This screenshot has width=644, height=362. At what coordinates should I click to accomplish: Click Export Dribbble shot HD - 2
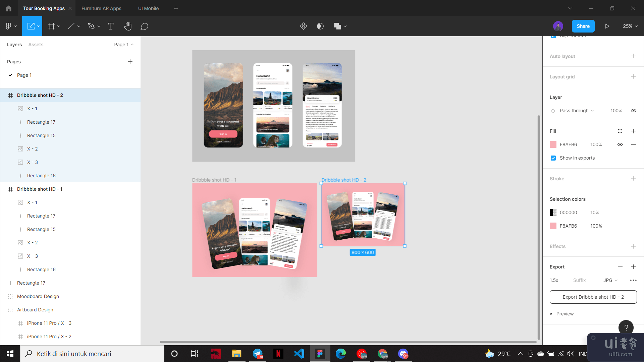tap(593, 297)
